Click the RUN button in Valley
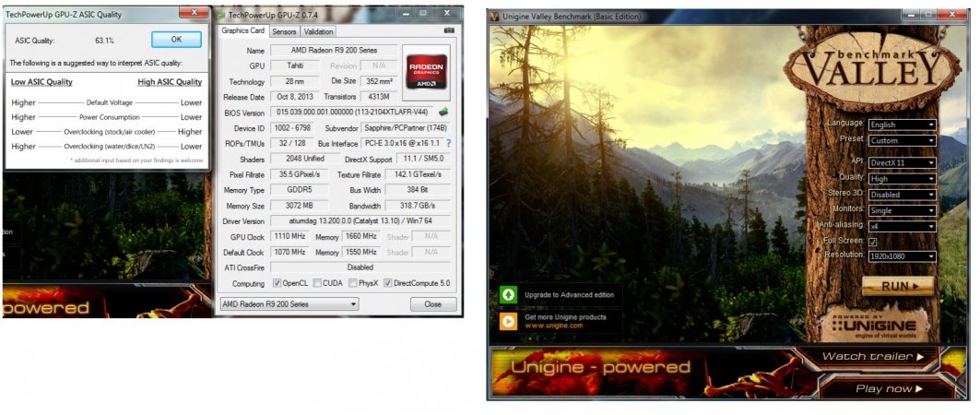 tap(898, 286)
